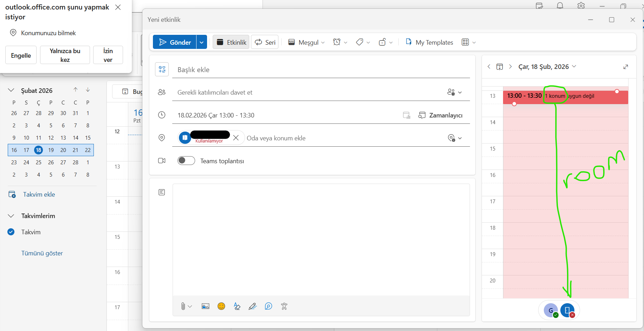
Task: Click Engelle in the location permission prompt
Action: (x=21, y=55)
